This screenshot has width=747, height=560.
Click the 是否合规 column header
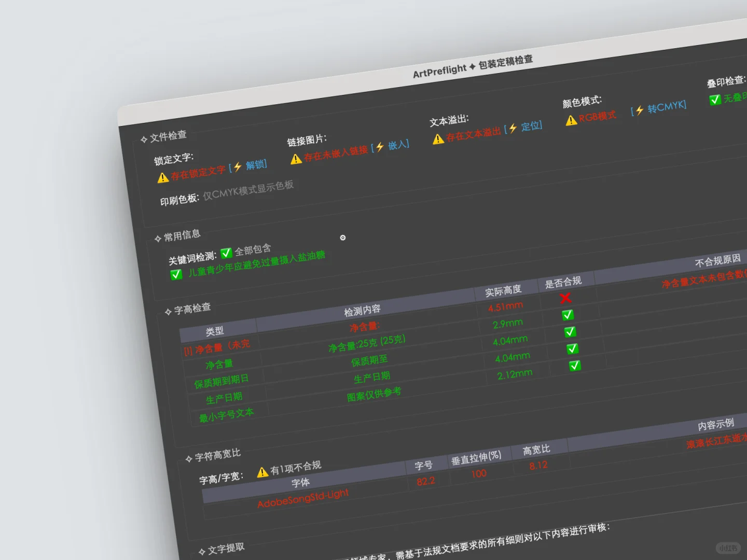pyautogui.click(x=563, y=283)
